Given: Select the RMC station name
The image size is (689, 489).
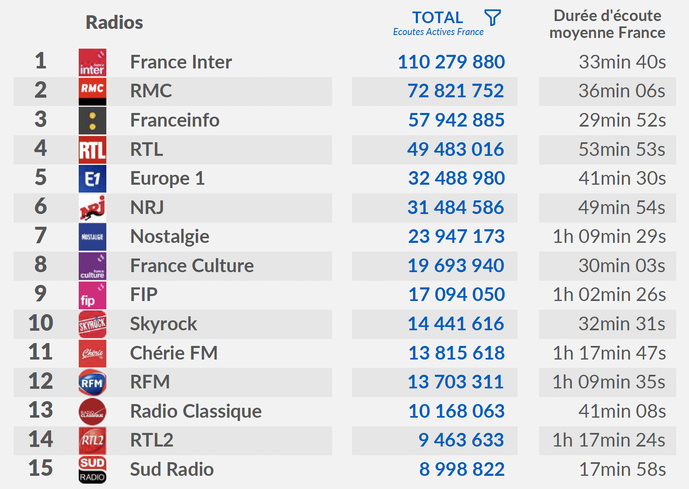Looking at the screenshot, I should click(x=151, y=91).
